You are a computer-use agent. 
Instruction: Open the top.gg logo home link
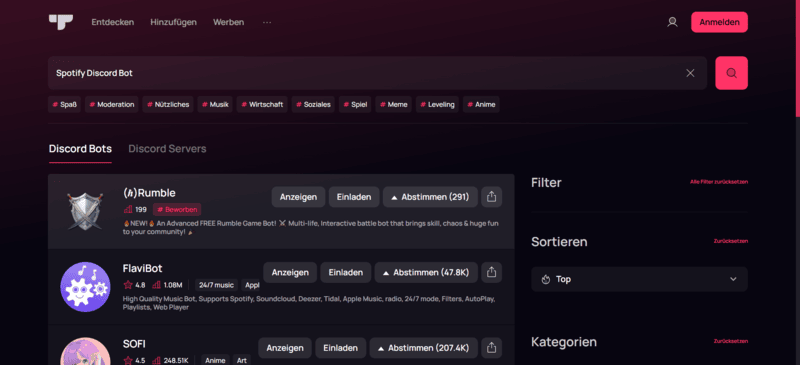[61, 22]
